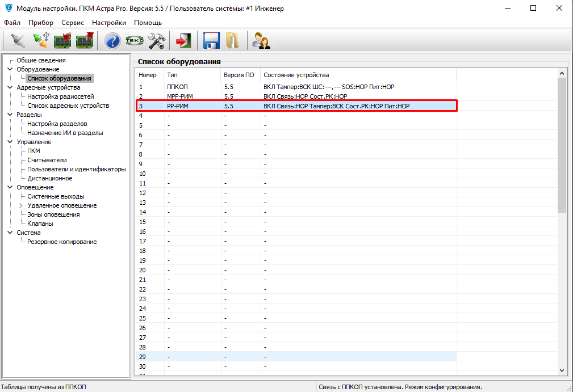Click the Номер column header
Viewport: 573px width, 392px height.
click(150, 75)
